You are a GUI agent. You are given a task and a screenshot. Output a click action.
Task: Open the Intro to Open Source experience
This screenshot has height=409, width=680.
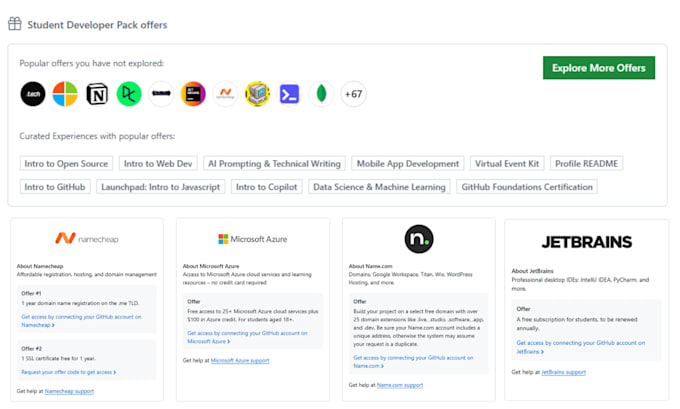coord(66,164)
